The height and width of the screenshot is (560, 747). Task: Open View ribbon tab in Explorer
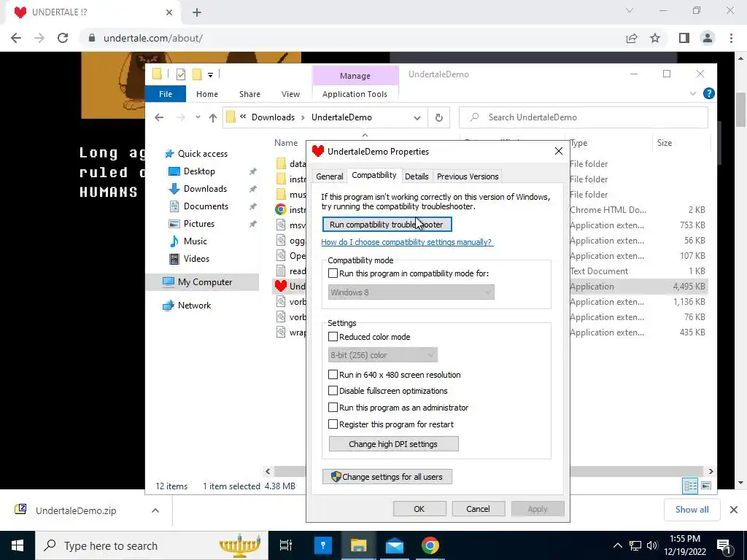pyautogui.click(x=290, y=94)
